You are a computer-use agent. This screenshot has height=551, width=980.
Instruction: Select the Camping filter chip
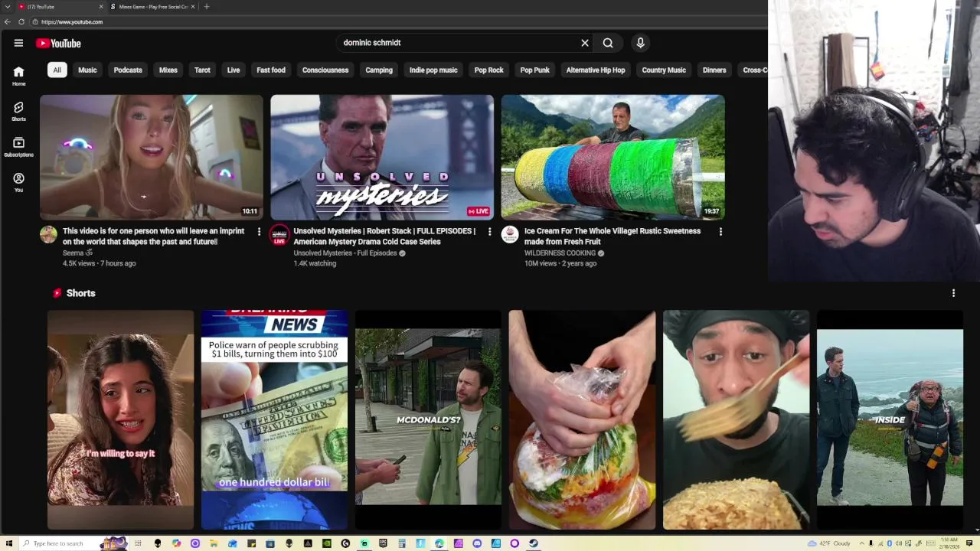coord(379,70)
